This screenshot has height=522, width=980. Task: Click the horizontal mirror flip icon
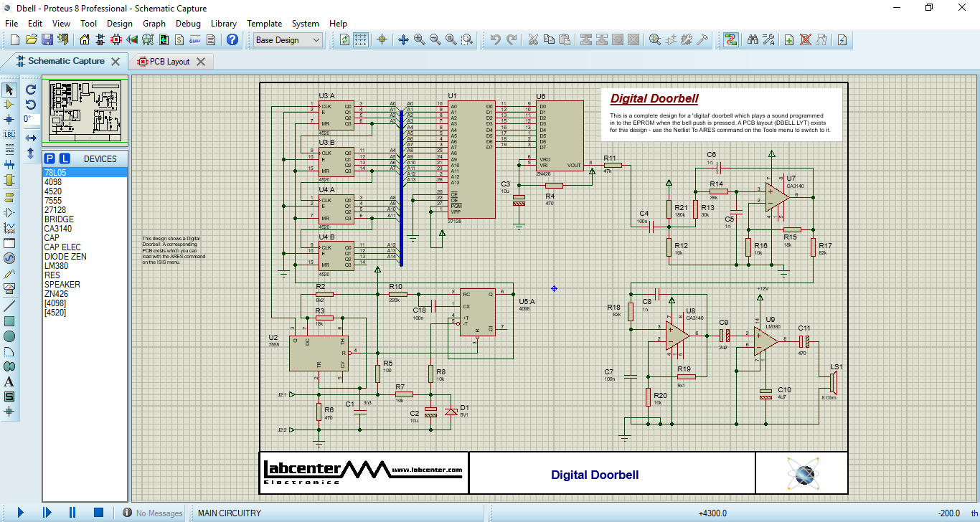(x=31, y=138)
